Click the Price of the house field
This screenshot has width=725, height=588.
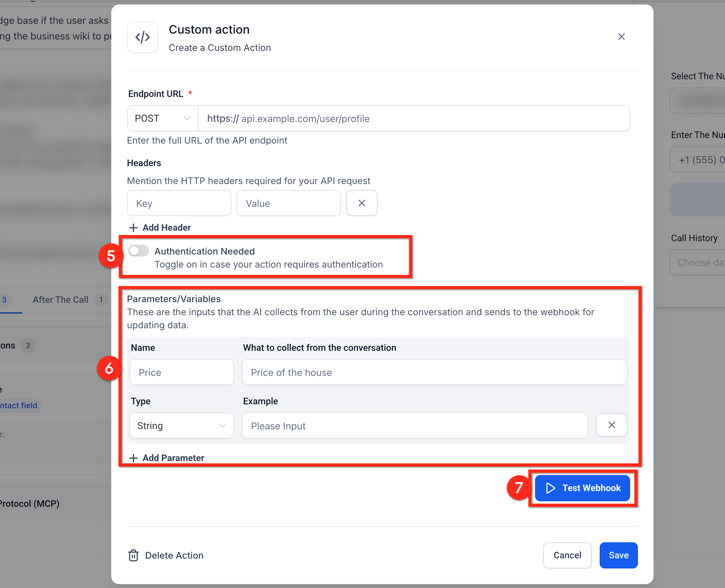tap(434, 372)
